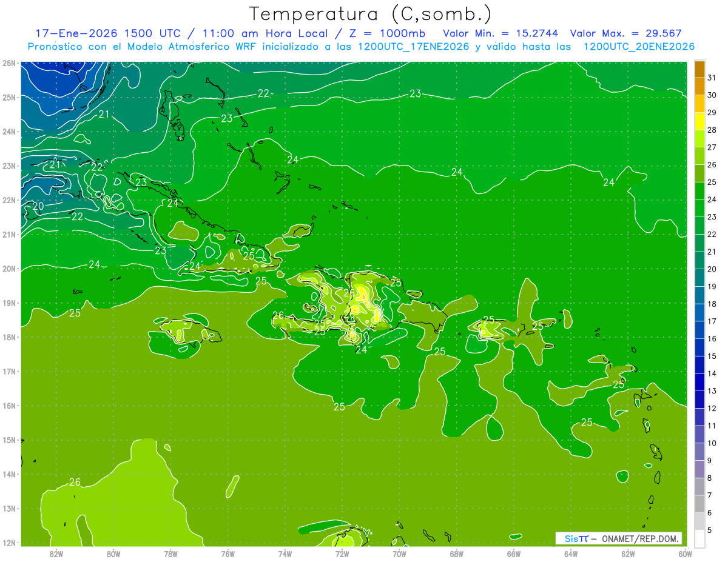
Task: Click the '60W' longitude label
Action: click(686, 554)
